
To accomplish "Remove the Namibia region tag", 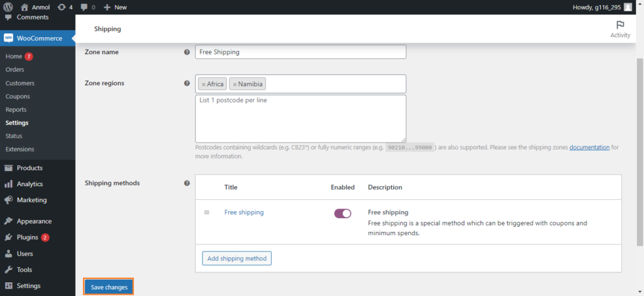I will click(x=235, y=84).
